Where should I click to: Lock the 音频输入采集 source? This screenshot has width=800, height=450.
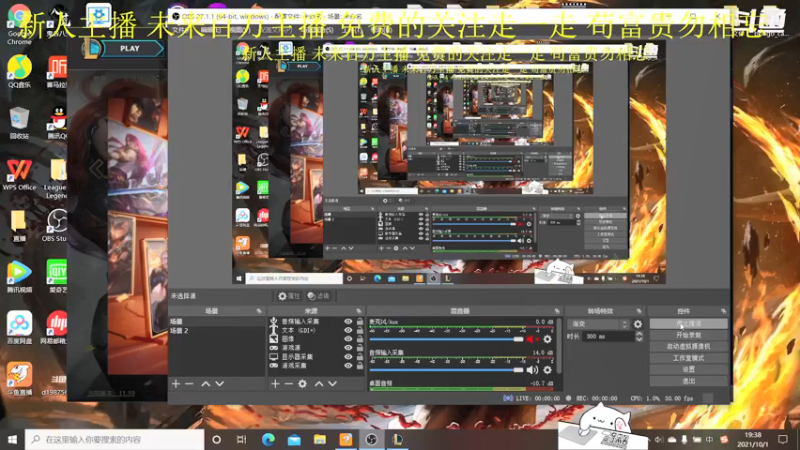[360, 321]
